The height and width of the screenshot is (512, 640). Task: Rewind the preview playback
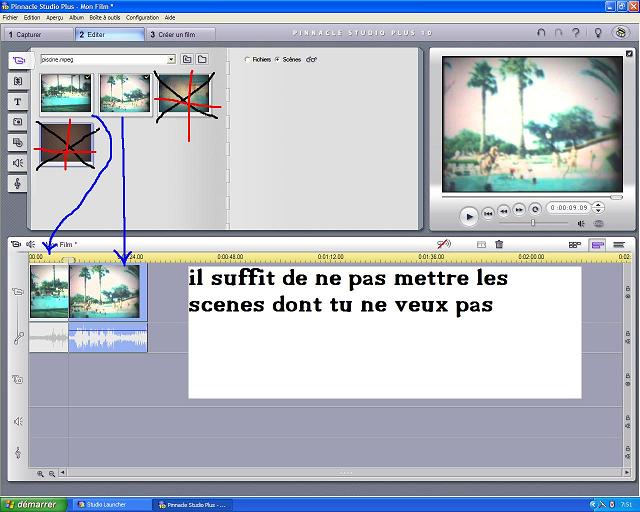coord(504,211)
